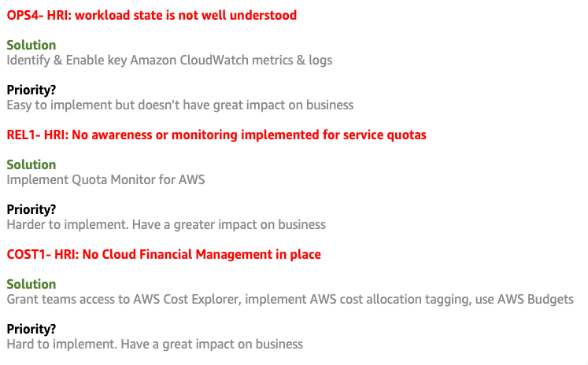Viewport: 588px width, 365px height.
Task: Click the Priority? heading under REL1
Action: pyautogui.click(x=31, y=209)
